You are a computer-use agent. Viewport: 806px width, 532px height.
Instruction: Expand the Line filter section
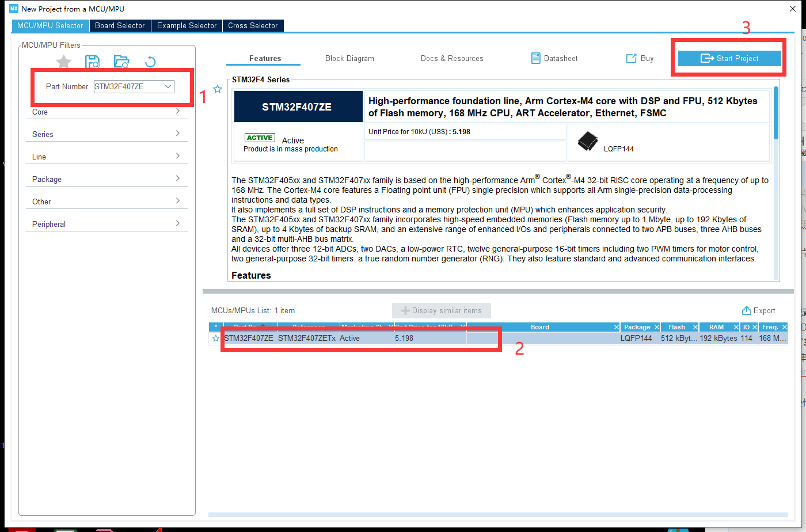coord(107,157)
